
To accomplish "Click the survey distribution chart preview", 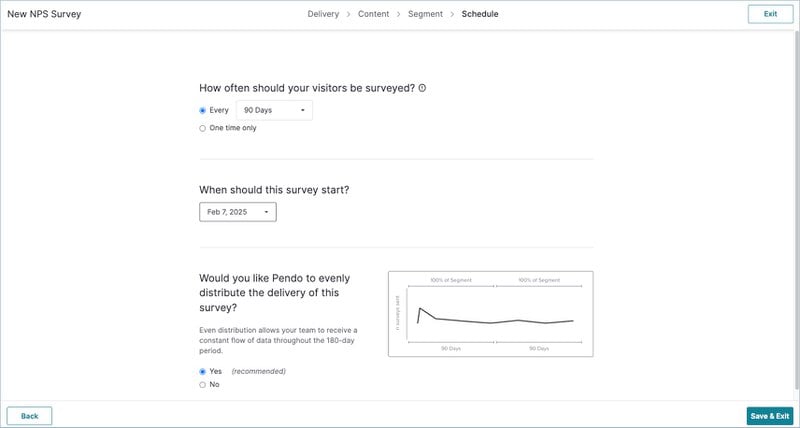I will coord(490,314).
